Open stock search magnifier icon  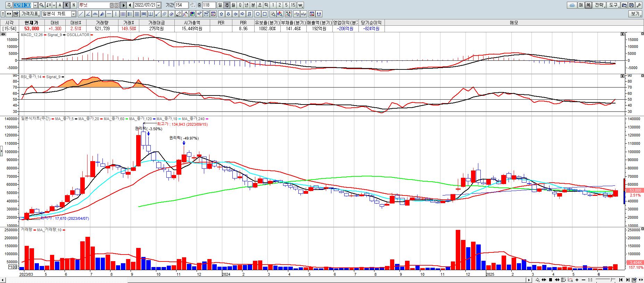[x=42, y=5]
